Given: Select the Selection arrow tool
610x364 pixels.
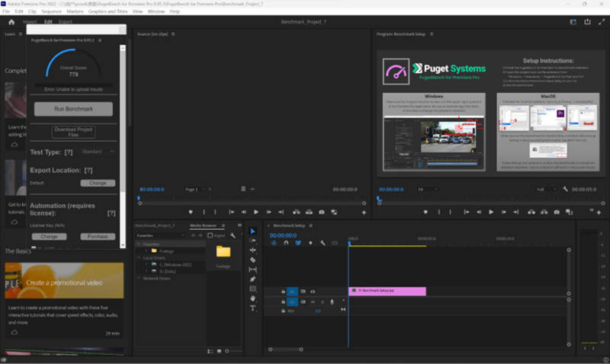Looking at the screenshot, I should click(x=253, y=230).
